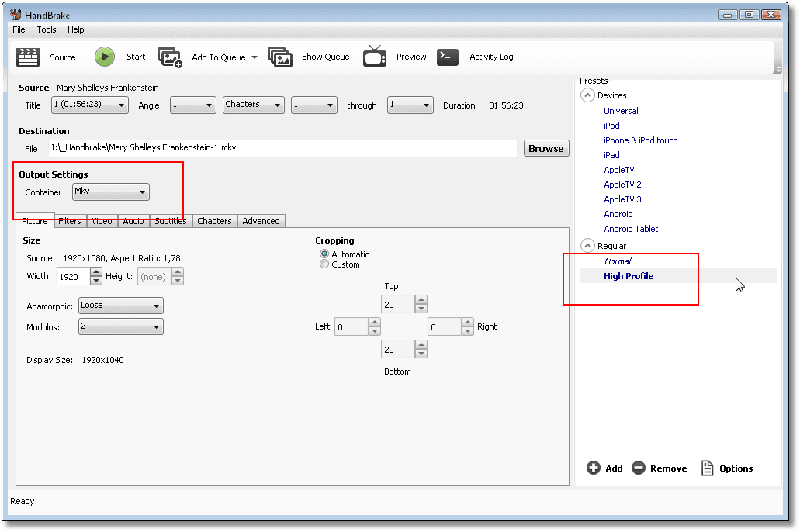This screenshot has width=800, height=532.
Task: Click the Browse button
Action: click(x=546, y=148)
